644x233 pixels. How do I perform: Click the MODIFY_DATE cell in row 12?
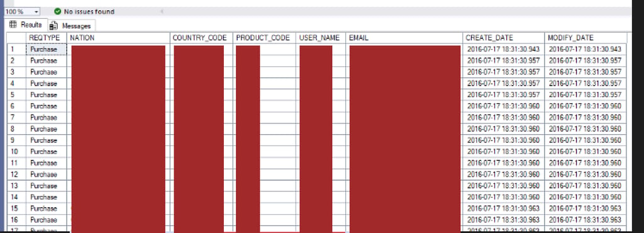pos(586,174)
